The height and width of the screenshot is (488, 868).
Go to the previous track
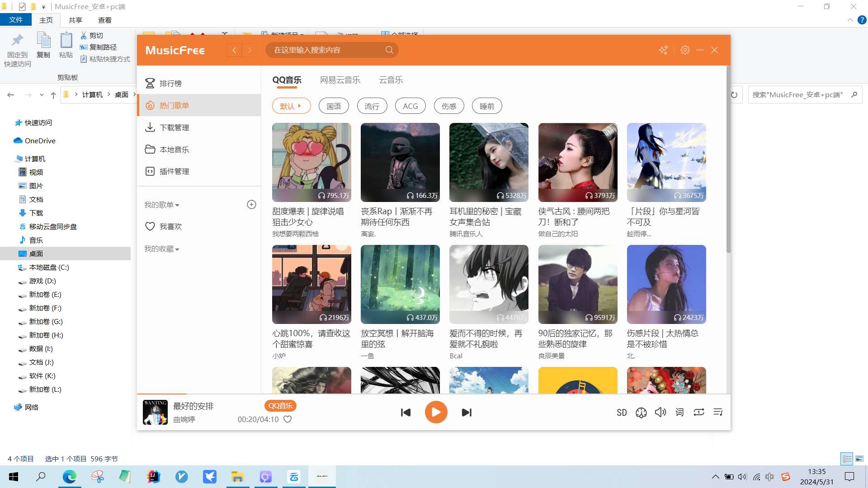click(x=406, y=412)
